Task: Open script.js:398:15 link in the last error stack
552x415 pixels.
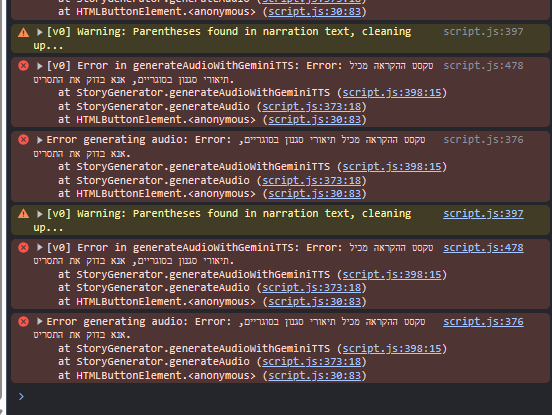Action: pyautogui.click(x=392, y=348)
